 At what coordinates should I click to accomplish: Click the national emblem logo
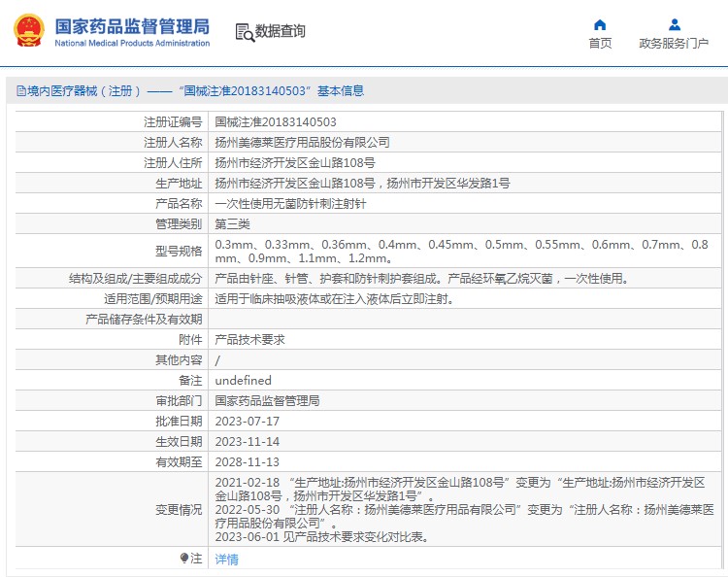coord(29,30)
